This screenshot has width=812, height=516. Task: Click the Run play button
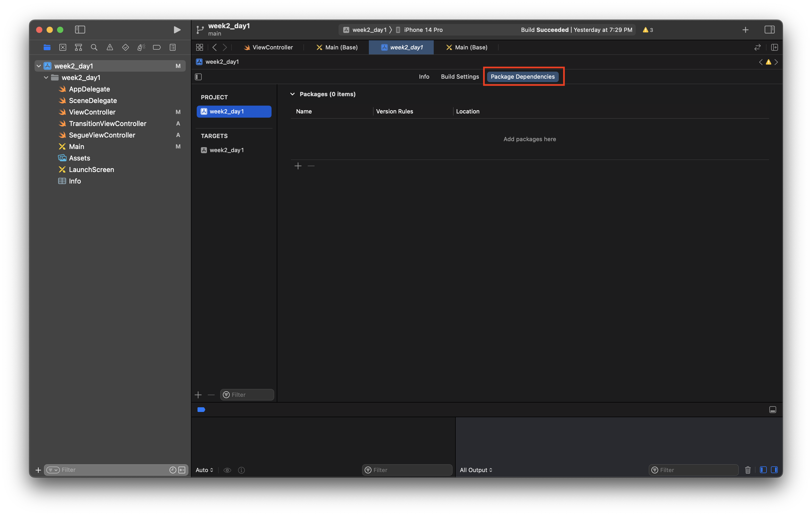(177, 30)
